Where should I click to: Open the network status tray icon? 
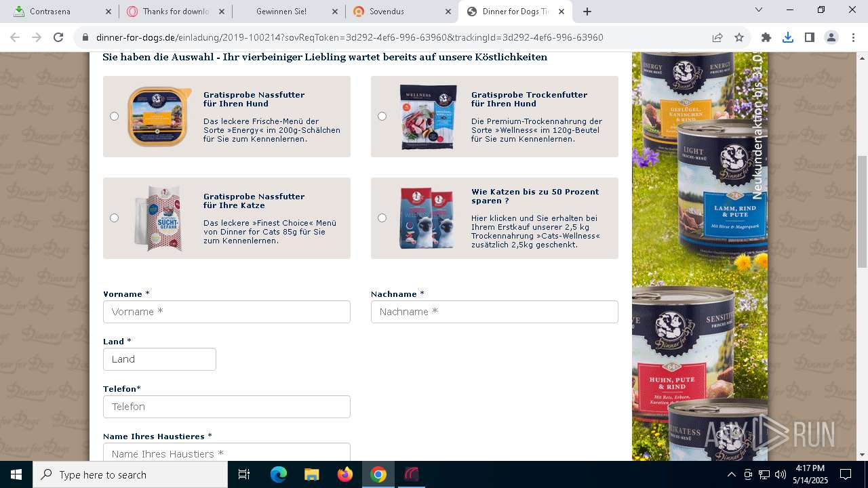pyautogui.click(x=764, y=474)
